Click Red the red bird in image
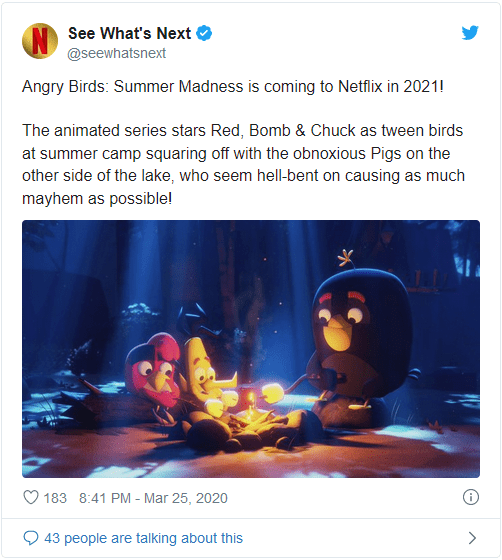This screenshot has width=502, height=560. (154, 370)
